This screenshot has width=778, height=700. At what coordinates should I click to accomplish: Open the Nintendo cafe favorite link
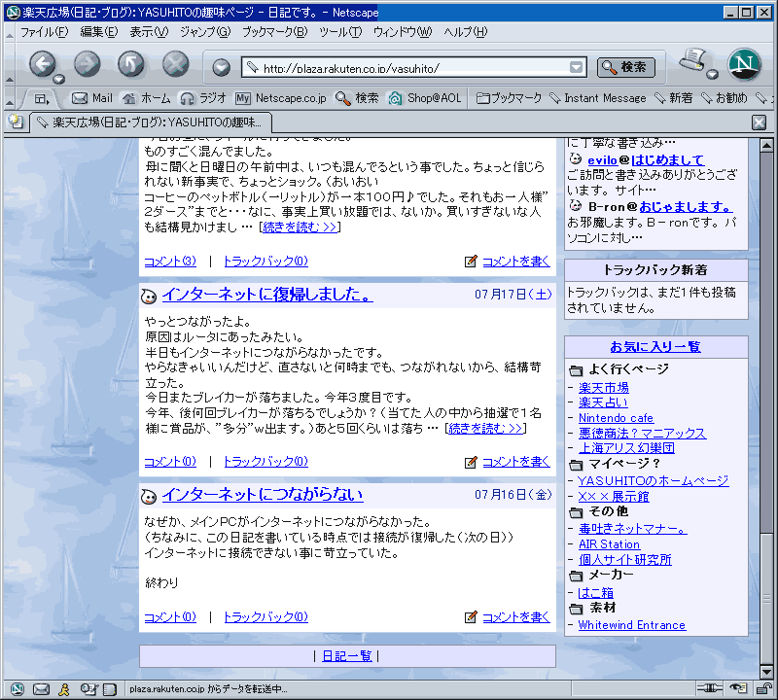[616, 418]
